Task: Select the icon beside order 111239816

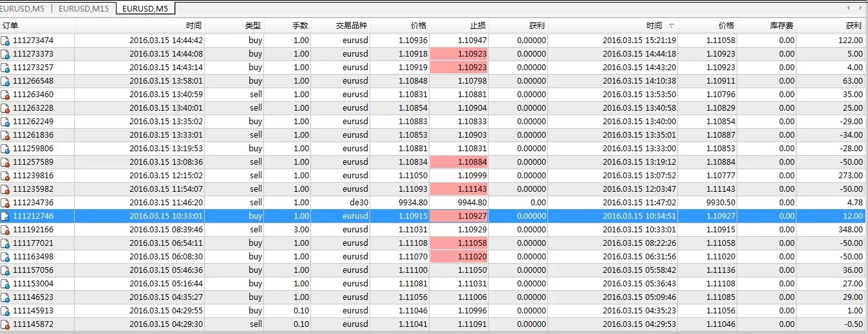Action: point(6,176)
